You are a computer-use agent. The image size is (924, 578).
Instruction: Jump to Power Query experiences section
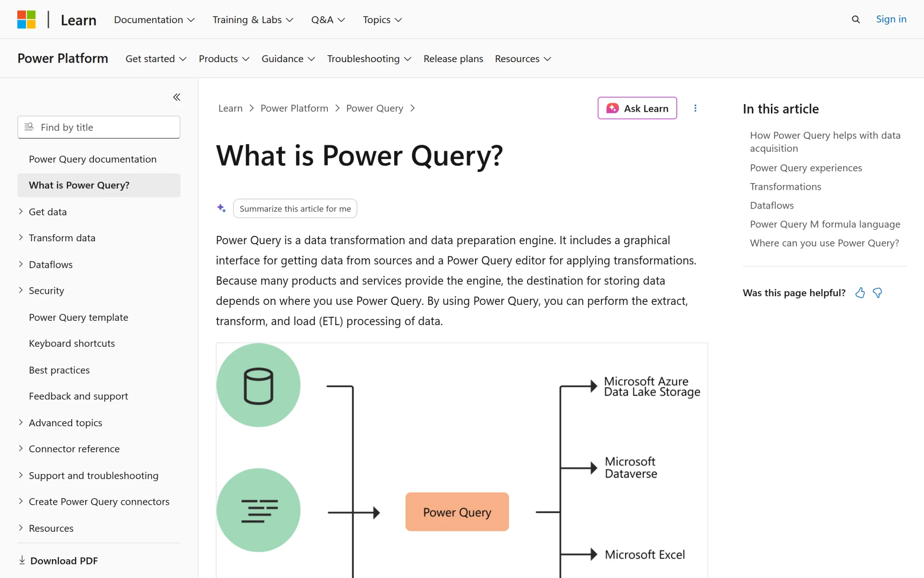click(x=806, y=168)
